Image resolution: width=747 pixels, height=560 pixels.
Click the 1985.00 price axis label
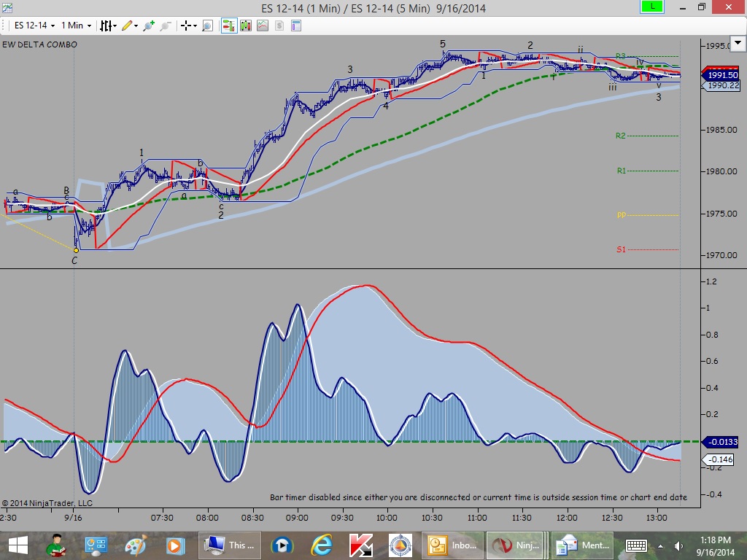point(721,130)
